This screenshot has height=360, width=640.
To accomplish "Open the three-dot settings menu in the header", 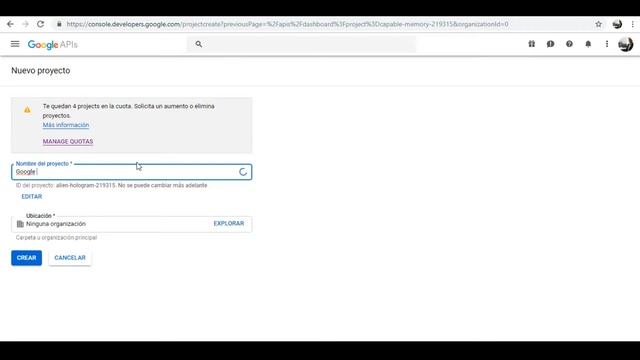I will click(x=607, y=44).
